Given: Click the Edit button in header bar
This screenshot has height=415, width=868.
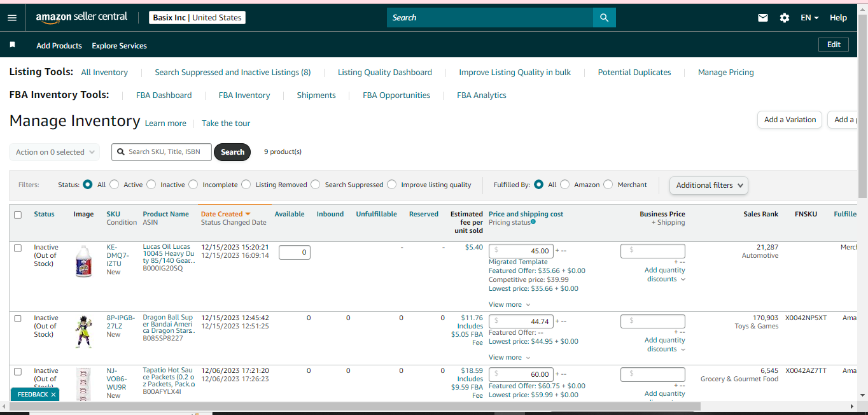Looking at the screenshot, I should (x=834, y=45).
